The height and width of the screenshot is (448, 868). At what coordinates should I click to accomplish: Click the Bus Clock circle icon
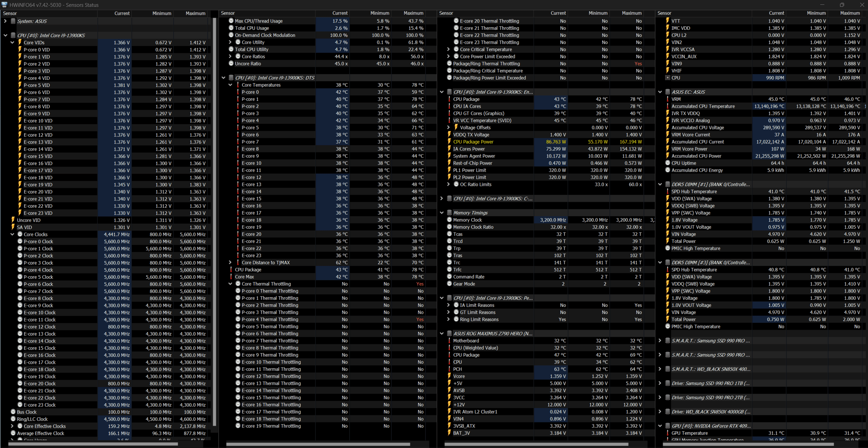tap(13, 412)
